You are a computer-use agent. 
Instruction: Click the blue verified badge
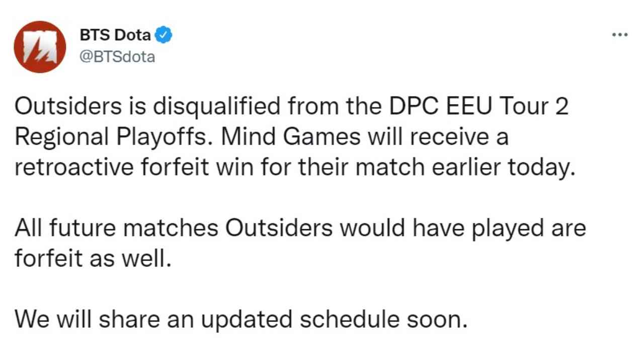pos(164,35)
